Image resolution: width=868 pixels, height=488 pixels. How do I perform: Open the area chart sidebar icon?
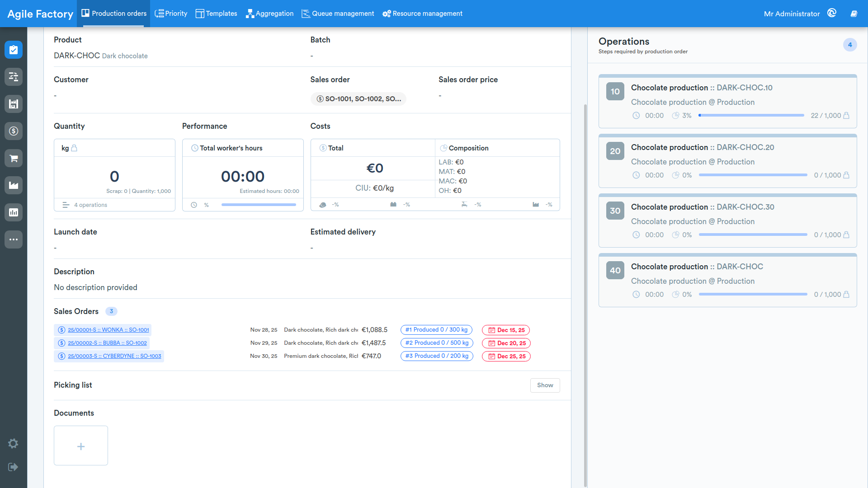pyautogui.click(x=14, y=185)
